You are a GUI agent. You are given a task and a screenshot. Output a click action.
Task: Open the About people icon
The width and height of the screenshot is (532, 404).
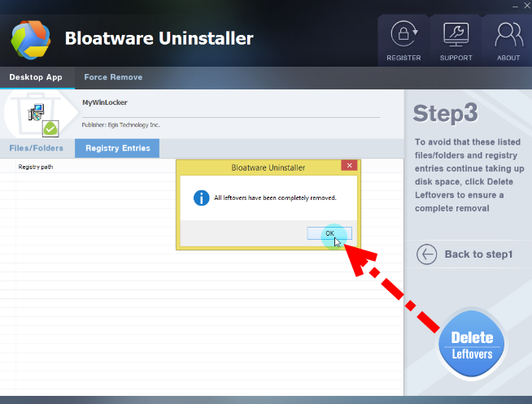click(509, 34)
